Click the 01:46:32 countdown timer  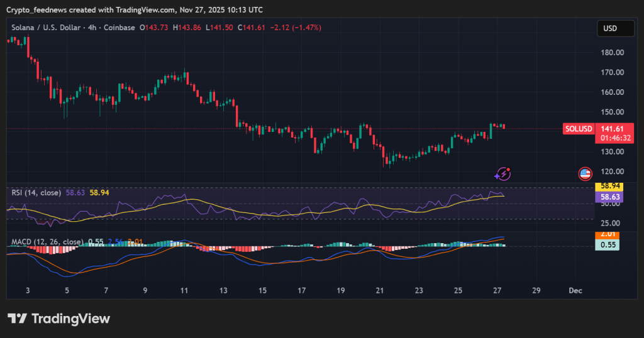[x=615, y=138]
